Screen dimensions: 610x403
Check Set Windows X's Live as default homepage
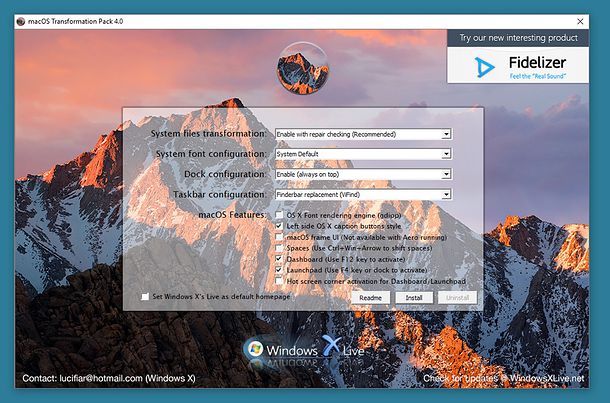145,297
